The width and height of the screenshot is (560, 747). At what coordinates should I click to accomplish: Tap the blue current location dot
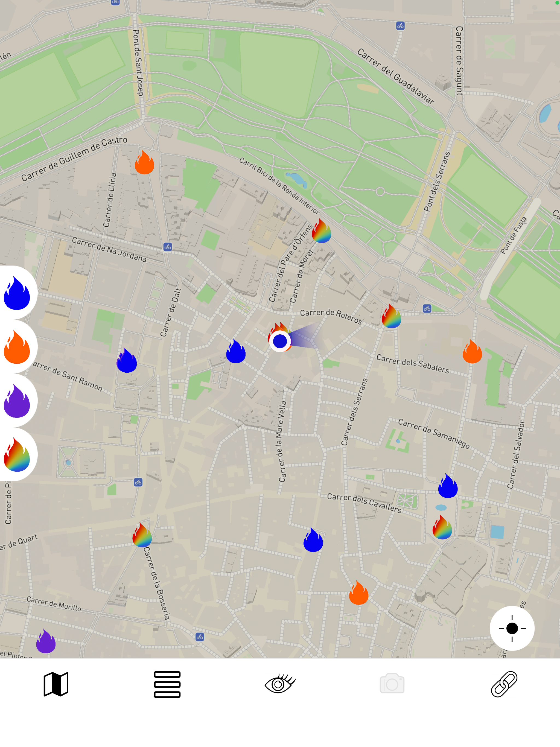point(280,341)
